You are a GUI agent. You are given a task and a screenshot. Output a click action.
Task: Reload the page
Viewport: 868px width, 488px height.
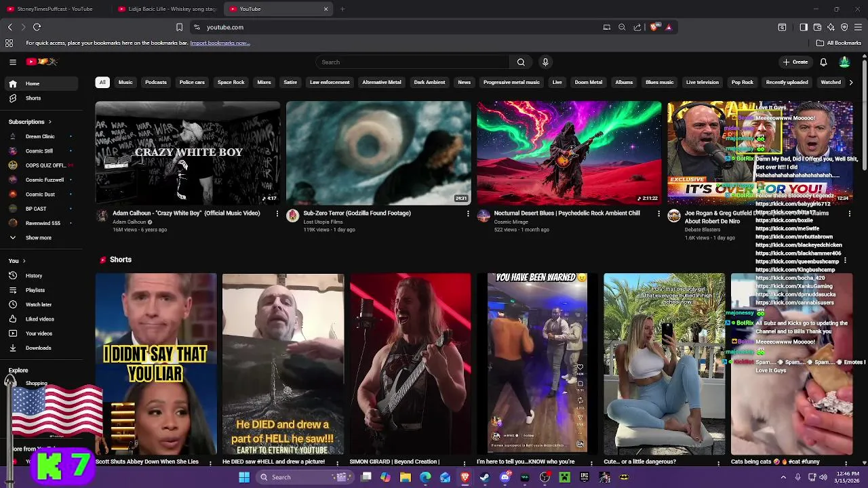pos(37,27)
